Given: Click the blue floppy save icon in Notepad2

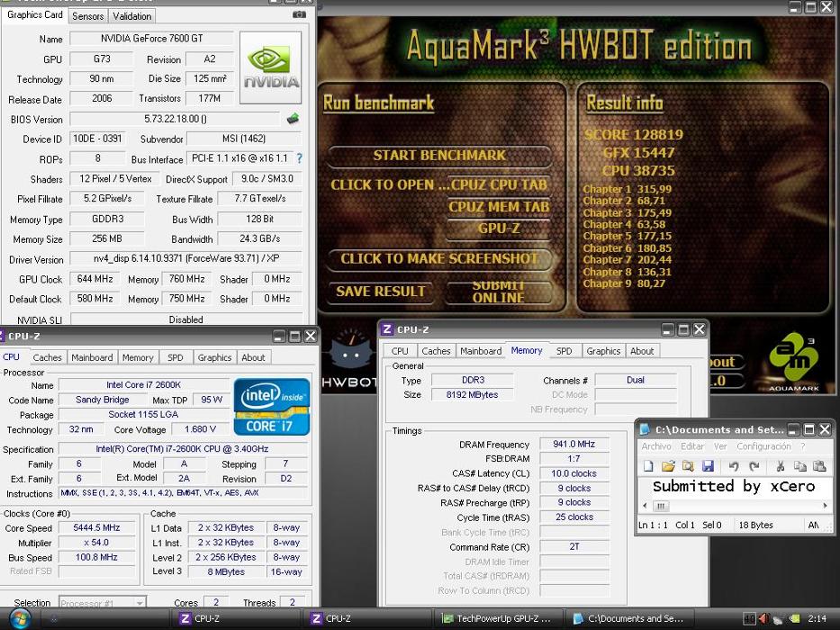Looking at the screenshot, I should [x=708, y=465].
